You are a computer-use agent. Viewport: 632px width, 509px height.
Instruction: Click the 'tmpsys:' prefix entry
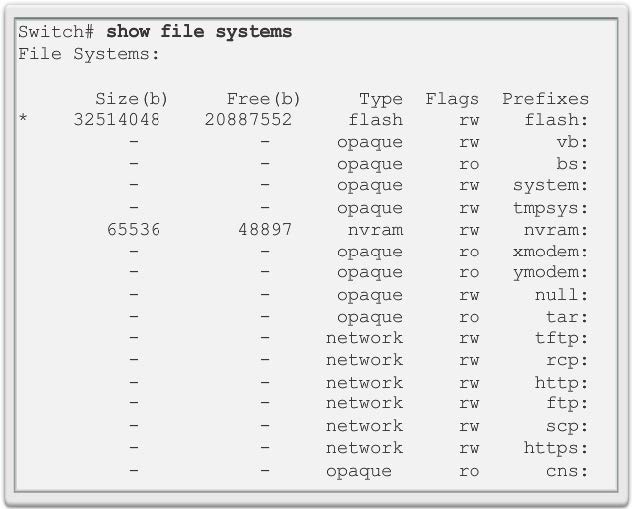pyautogui.click(x=551, y=208)
